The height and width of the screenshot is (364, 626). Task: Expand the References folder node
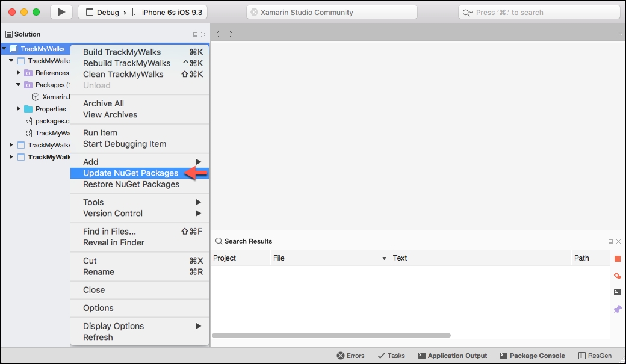pyautogui.click(x=19, y=73)
